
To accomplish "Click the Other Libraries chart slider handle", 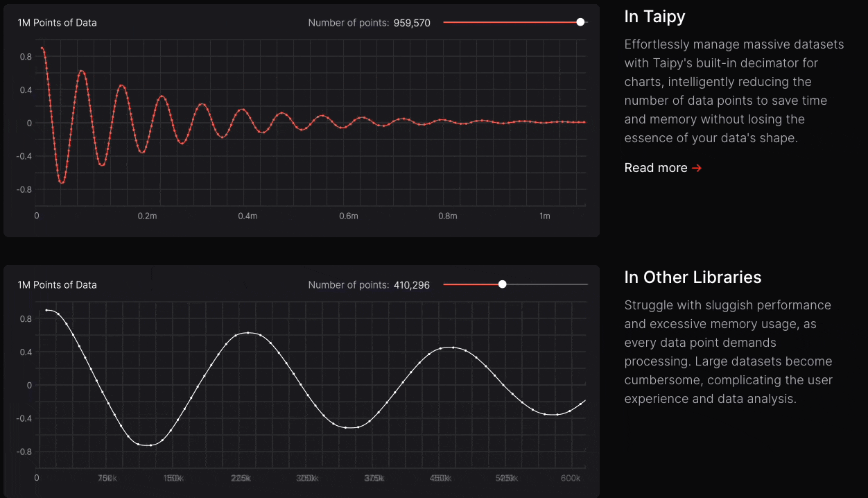I will pos(503,284).
